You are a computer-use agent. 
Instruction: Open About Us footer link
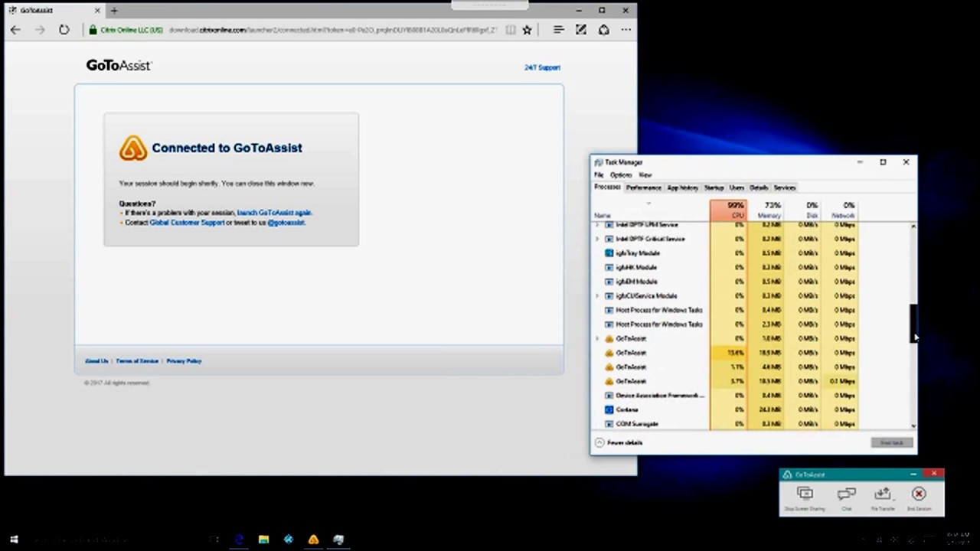pos(96,361)
